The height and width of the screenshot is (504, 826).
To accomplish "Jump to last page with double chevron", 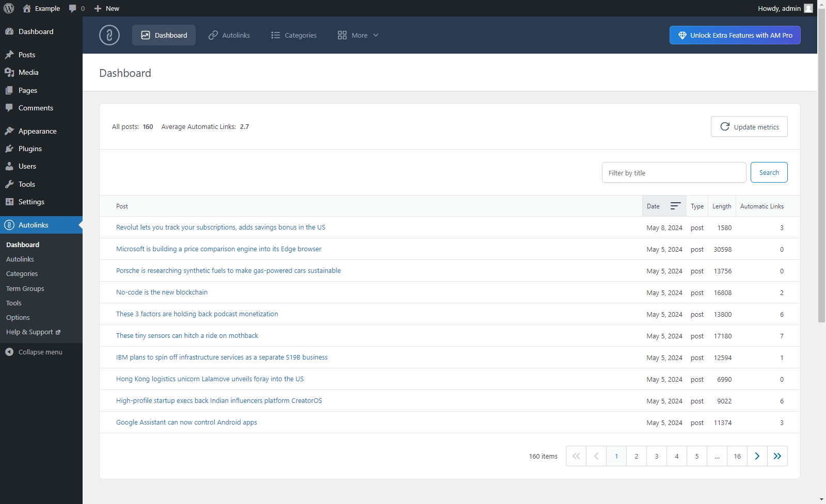I will pos(777,456).
